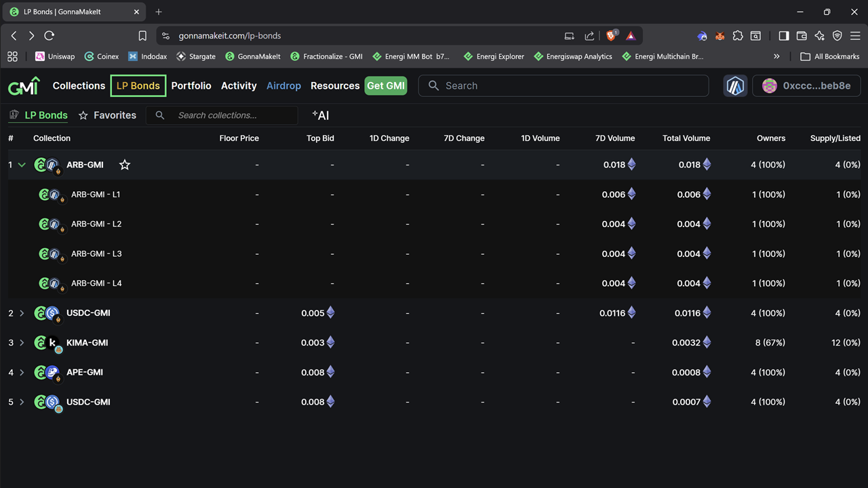Collapse the ARB-GMI collection row
Viewport: 868px width, 488px height.
pos(22,165)
